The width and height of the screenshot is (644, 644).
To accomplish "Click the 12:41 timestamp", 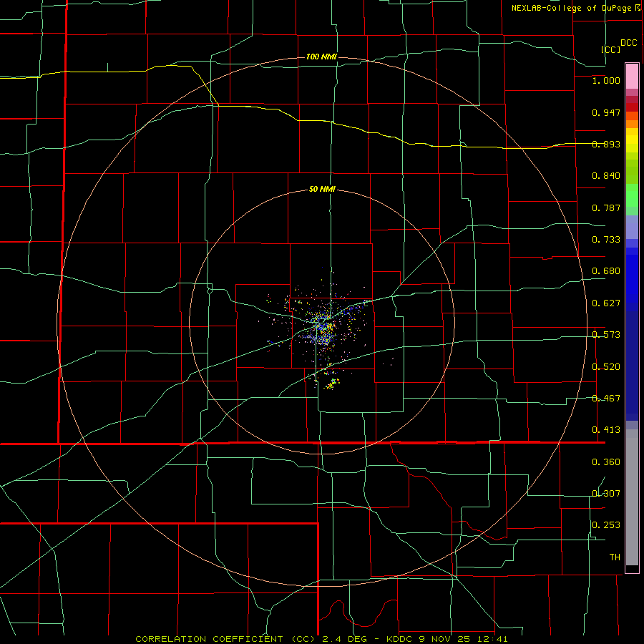I will [493, 639].
